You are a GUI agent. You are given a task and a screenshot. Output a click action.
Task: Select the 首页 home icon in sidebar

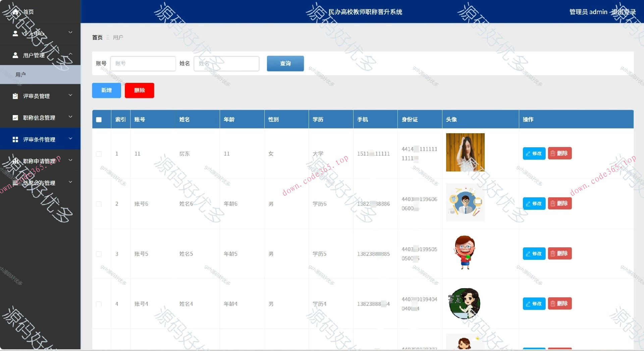pos(15,11)
